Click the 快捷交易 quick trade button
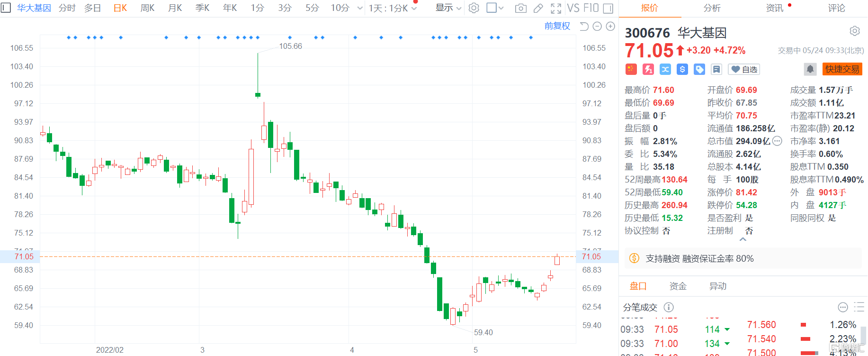868x356 pixels. tap(842, 69)
